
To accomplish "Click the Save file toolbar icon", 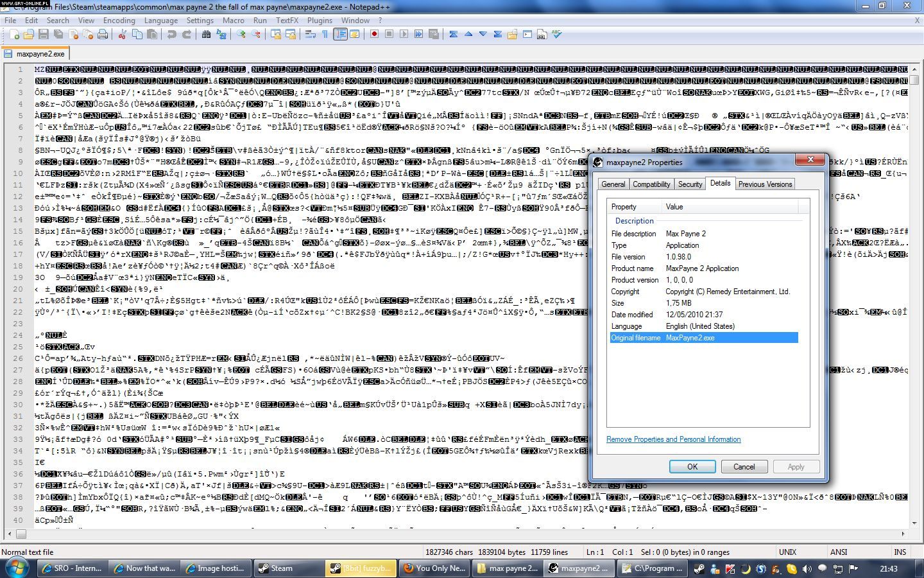I will pos(44,35).
